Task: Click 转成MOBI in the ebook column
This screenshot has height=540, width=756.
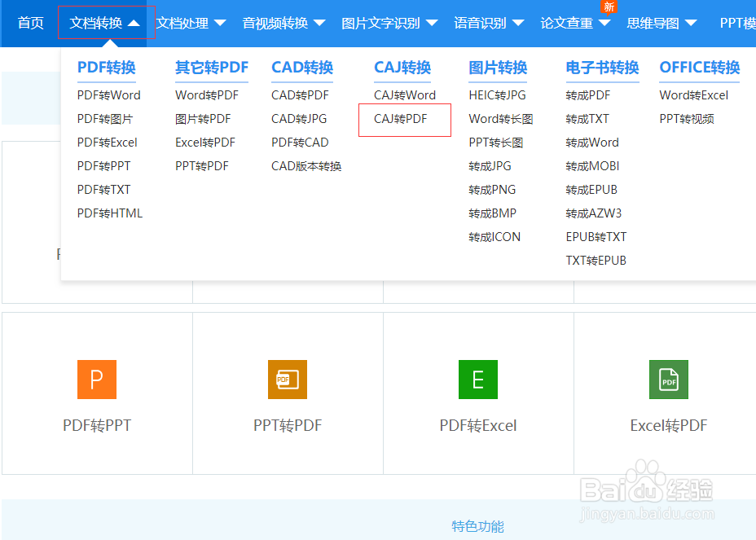Action: 591,165
